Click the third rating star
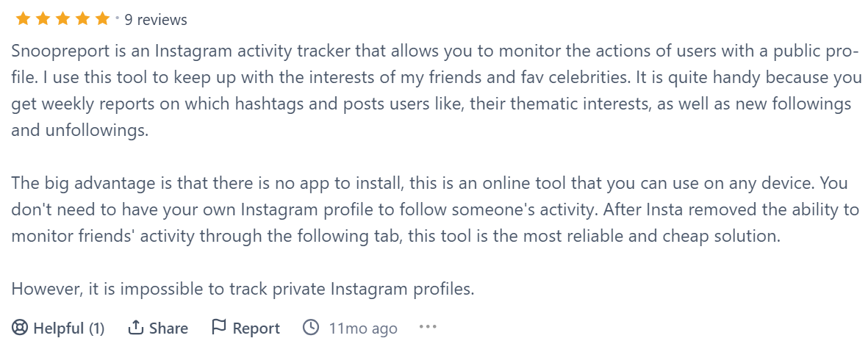 pos(62,19)
